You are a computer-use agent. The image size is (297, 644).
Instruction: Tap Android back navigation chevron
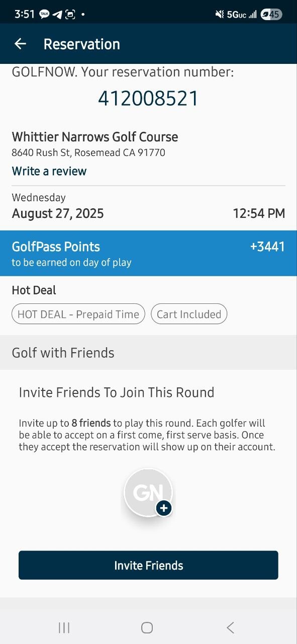[230, 627]
